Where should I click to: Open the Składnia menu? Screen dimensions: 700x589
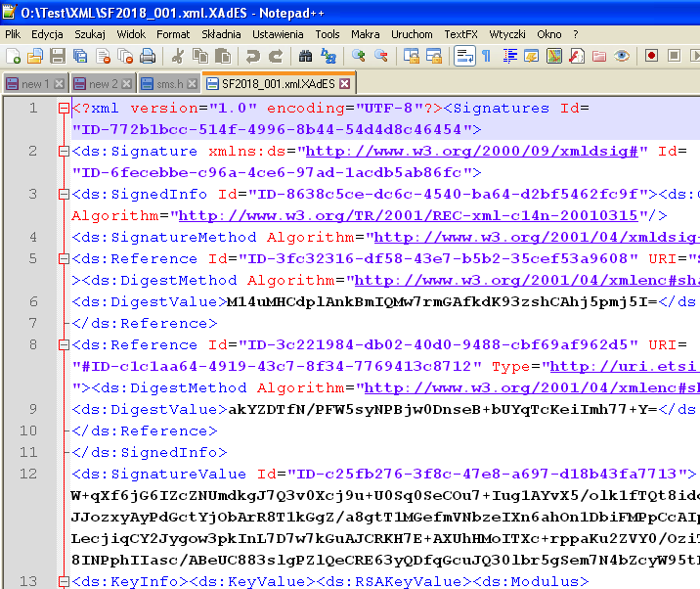[x=221, y=34]
